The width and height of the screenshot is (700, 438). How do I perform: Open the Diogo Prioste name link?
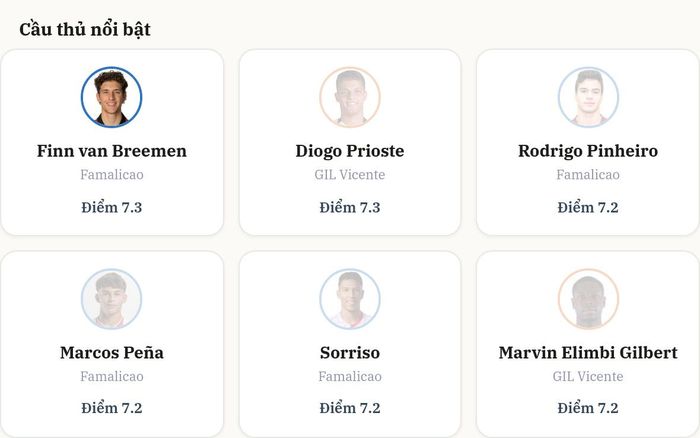pos(350,151)
